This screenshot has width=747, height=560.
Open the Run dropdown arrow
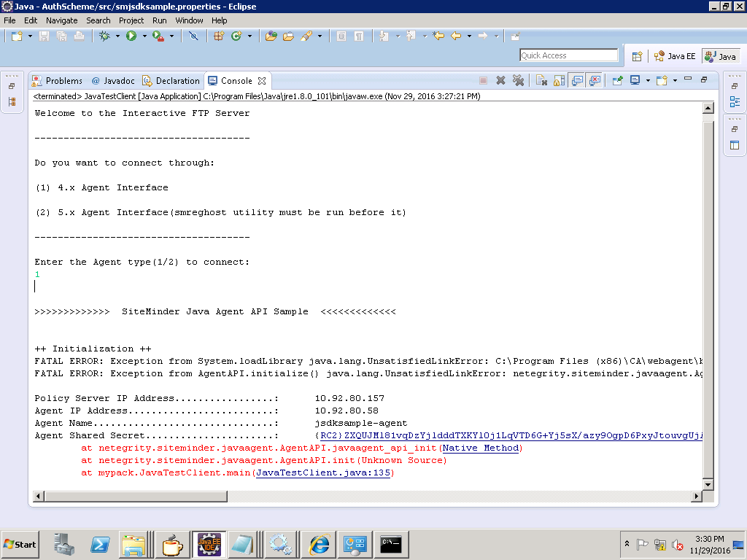pyautogui.click(x=144, y=36)
